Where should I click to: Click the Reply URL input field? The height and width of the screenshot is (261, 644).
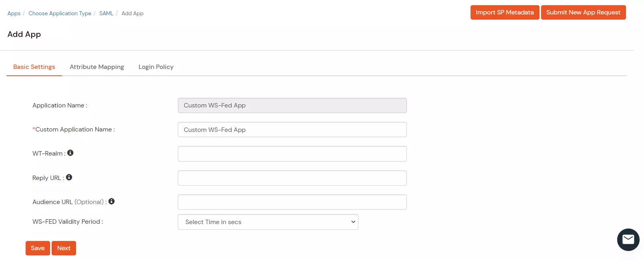292,178
